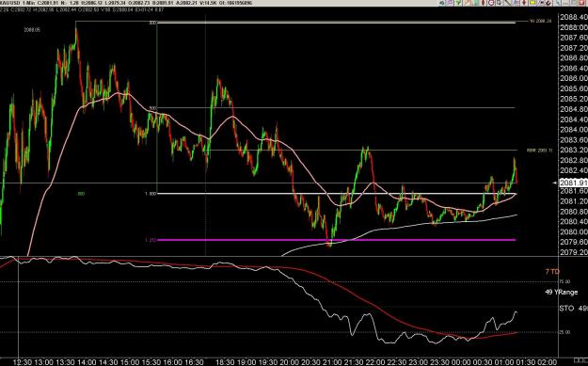Screen dimensions: 588x366
Task: Click the 7 TD indicator label
Action: pyautogui.click(x=552, y=272)
